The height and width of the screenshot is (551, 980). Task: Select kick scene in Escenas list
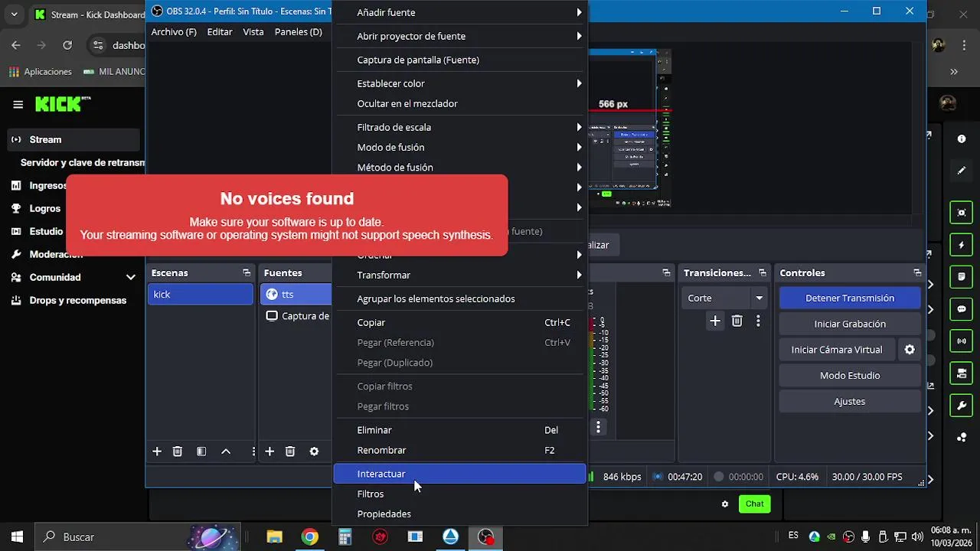click(201, 294)
